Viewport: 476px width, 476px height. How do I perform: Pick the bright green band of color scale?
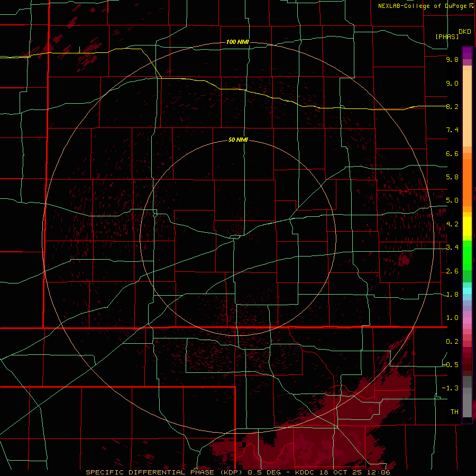click(467, 255)
